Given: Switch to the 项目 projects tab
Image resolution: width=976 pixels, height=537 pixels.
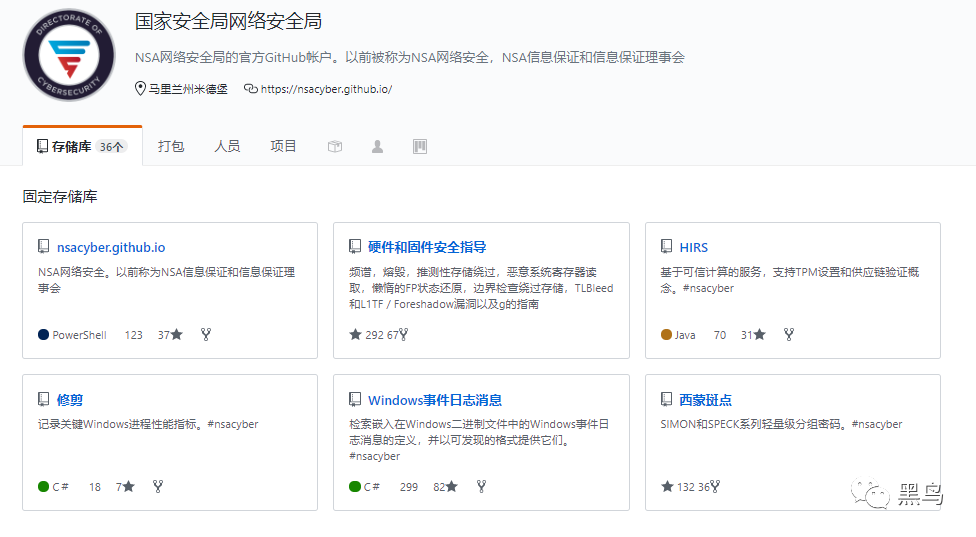Looking at the screenshot, I should pyautogui.click(x=283, y=146).
